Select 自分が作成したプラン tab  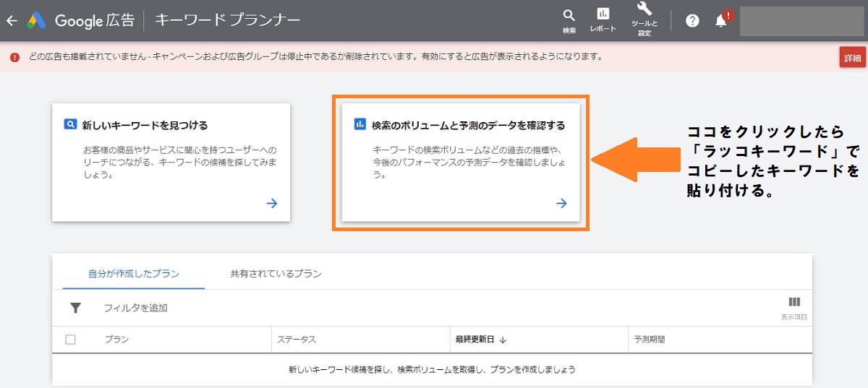click(134, 274)
